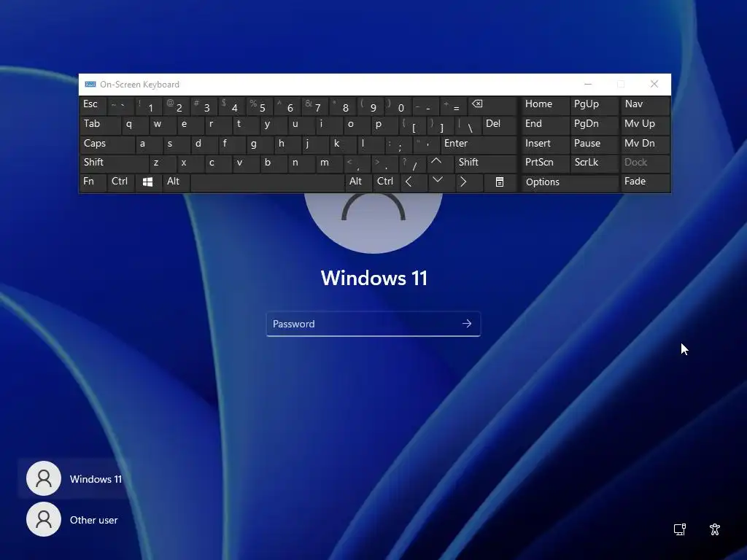This screenshot has width=747, height=560.
Task: Click the Del key
Action: [499, 125]
